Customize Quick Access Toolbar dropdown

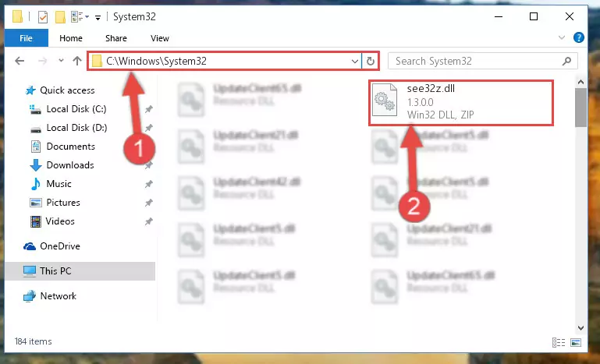[98, 18]
